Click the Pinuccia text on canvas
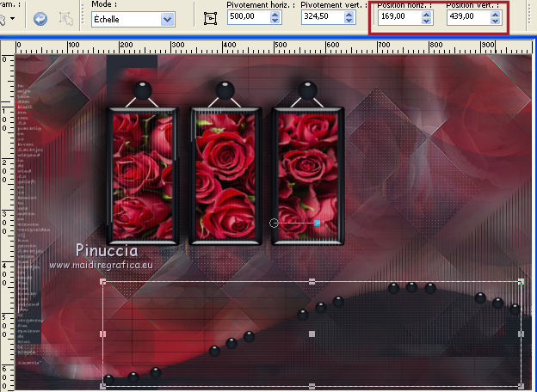Viewport: 537px width, 392px height. point(107,250)
